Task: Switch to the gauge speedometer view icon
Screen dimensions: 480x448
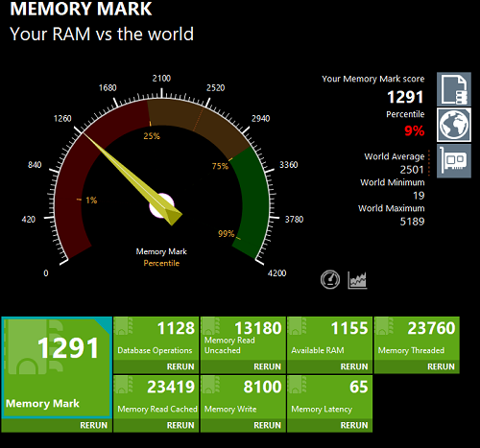Action: click(330, 279)
